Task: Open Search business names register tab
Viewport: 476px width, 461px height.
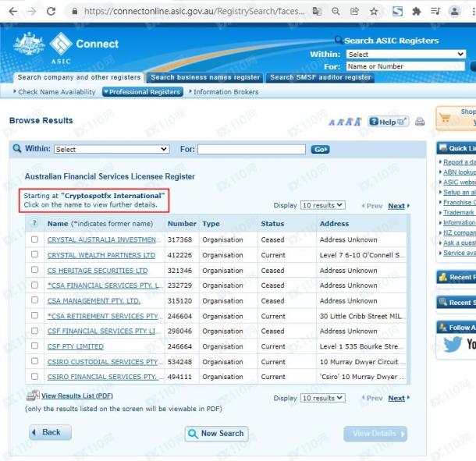Action: click(205, 77)
